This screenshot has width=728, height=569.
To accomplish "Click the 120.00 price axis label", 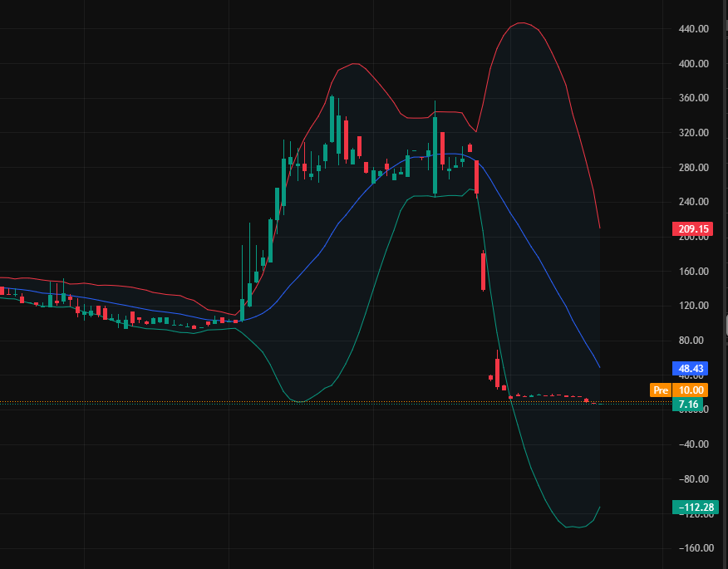I will click(694, 306).
